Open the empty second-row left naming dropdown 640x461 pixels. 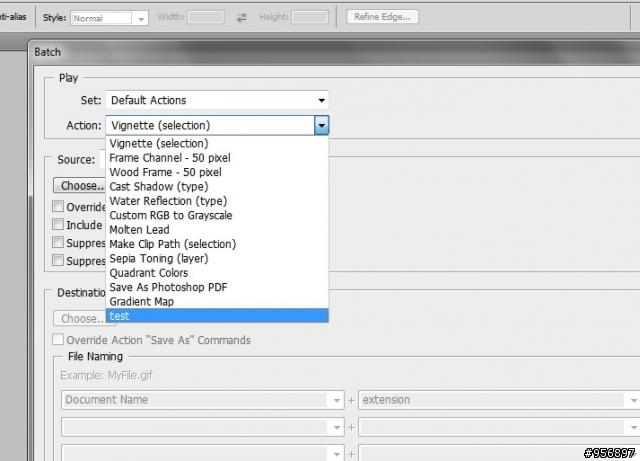click(x=203, y=427)
